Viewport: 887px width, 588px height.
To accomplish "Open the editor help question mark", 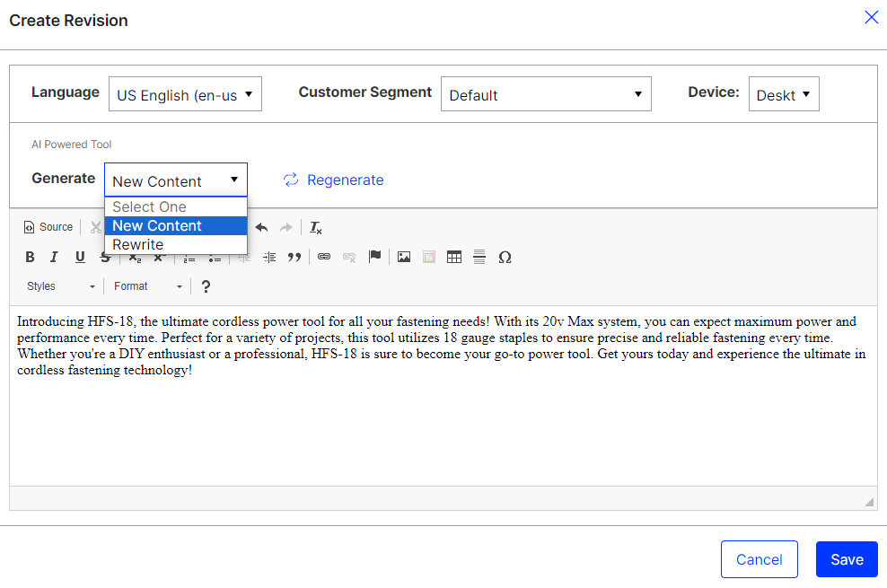I will pyautogui.click(x=206, y=286).
